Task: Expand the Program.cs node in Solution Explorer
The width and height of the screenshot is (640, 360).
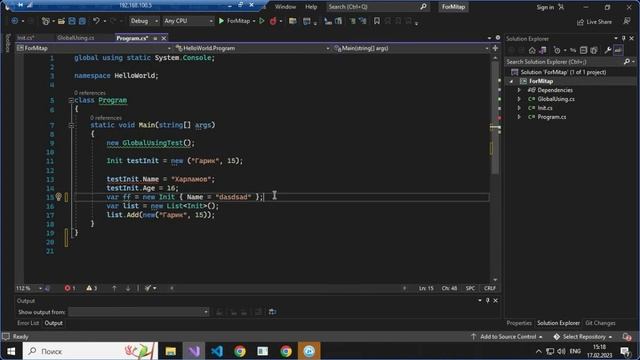Action: pos(519,117)
